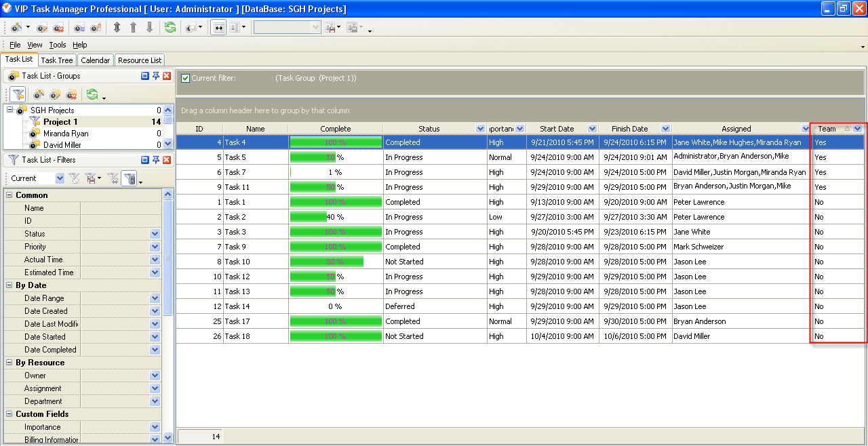Move task up with the up arrow icon

pos(133,28)
